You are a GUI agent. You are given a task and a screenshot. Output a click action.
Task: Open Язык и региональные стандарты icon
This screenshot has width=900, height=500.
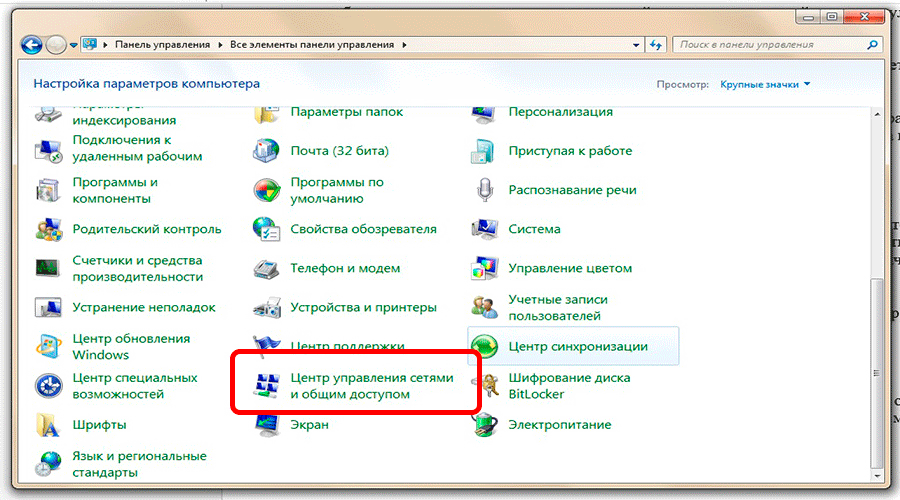[48, 464]
